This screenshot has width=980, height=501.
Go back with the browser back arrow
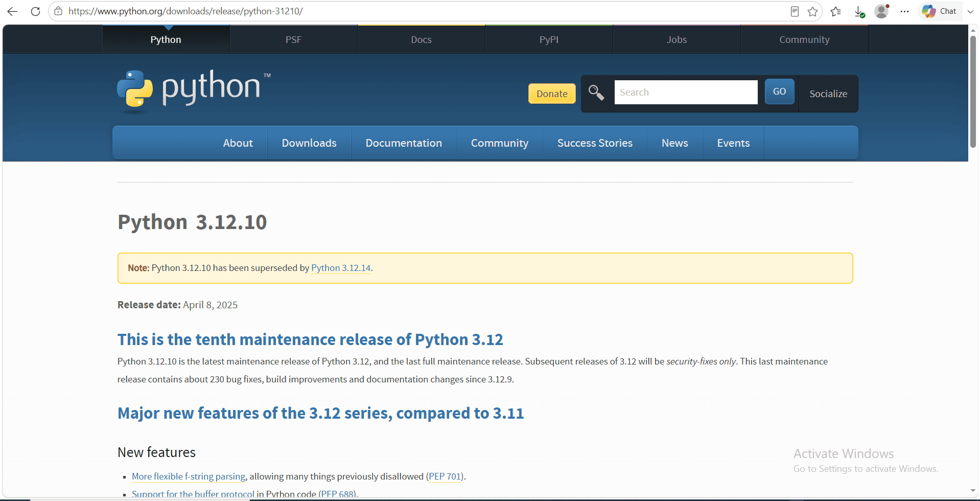point(13,11)
